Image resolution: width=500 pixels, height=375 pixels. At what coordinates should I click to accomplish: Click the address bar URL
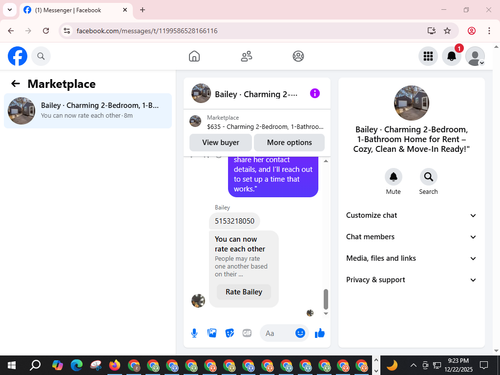(147, 31)
